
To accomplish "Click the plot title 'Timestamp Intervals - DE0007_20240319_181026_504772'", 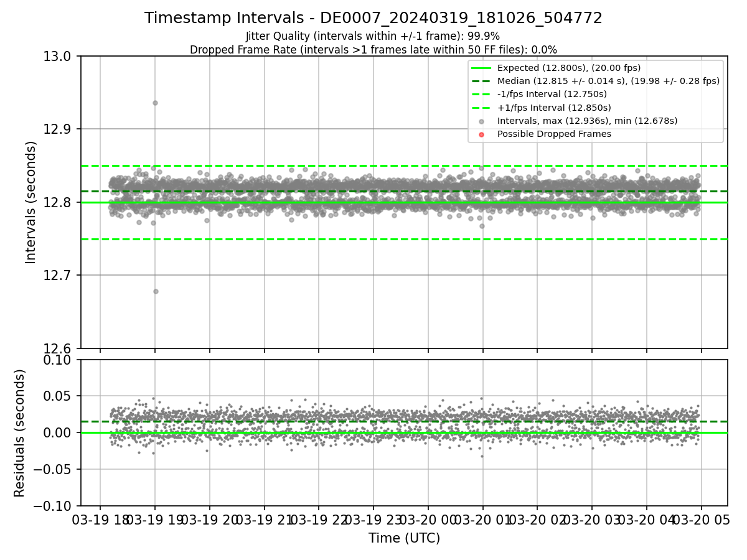I will point(374,18).
